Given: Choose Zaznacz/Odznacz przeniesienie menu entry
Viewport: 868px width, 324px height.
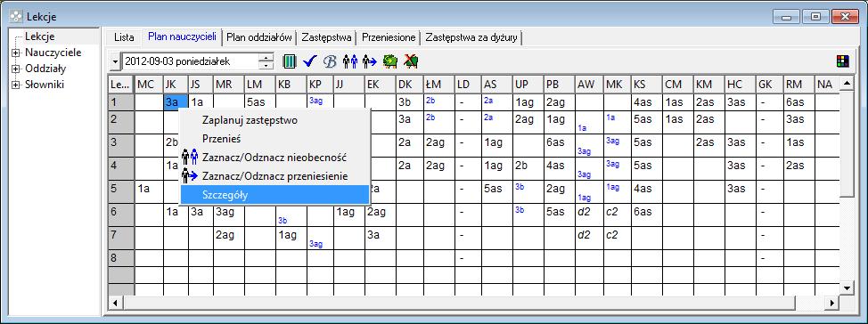Looking at the screenshot, I should (275, 176).
